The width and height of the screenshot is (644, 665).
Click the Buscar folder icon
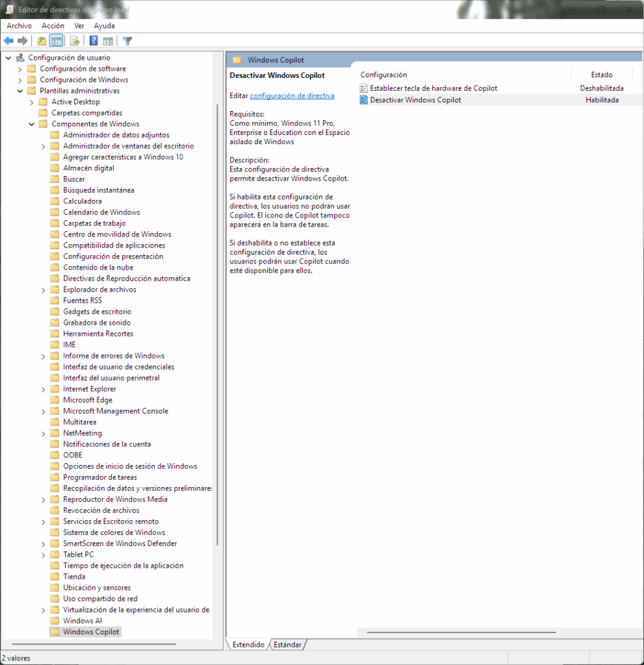[x=55, y=179]
